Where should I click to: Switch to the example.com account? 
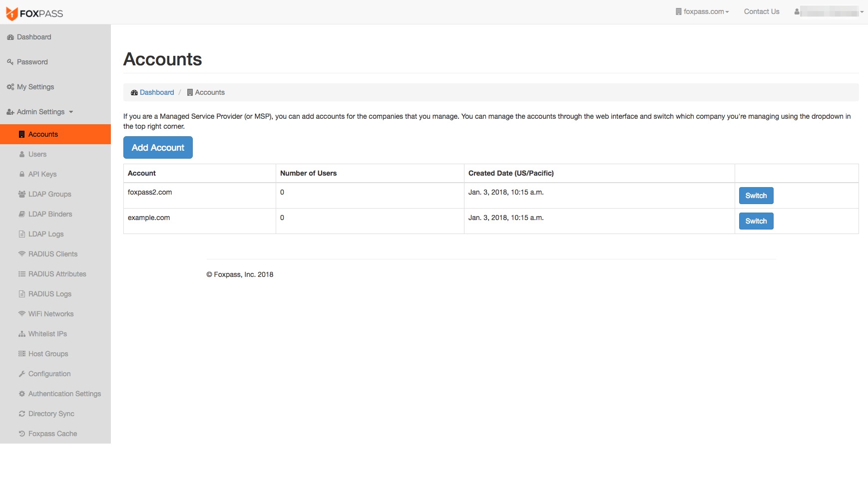coord(756,221)
